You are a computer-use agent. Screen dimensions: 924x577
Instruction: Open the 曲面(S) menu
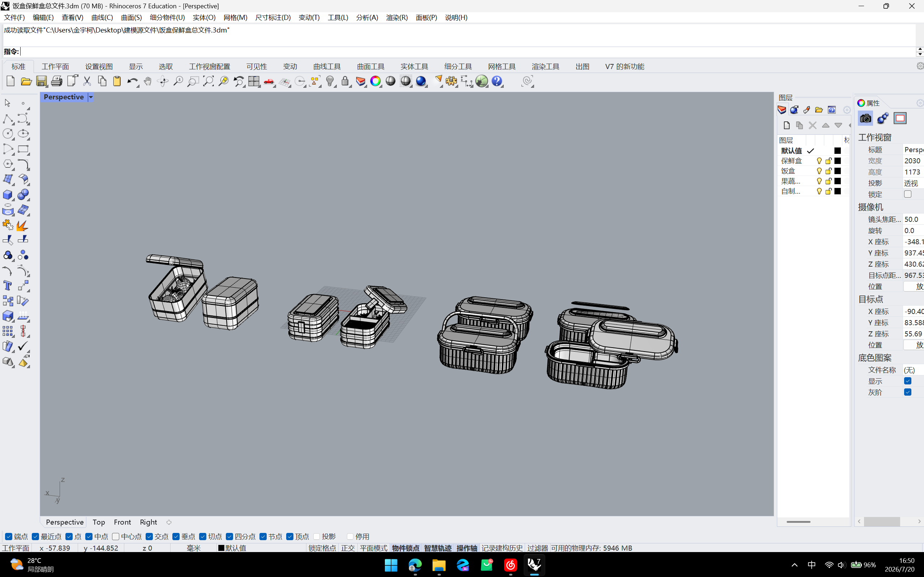tap(131, 18)
